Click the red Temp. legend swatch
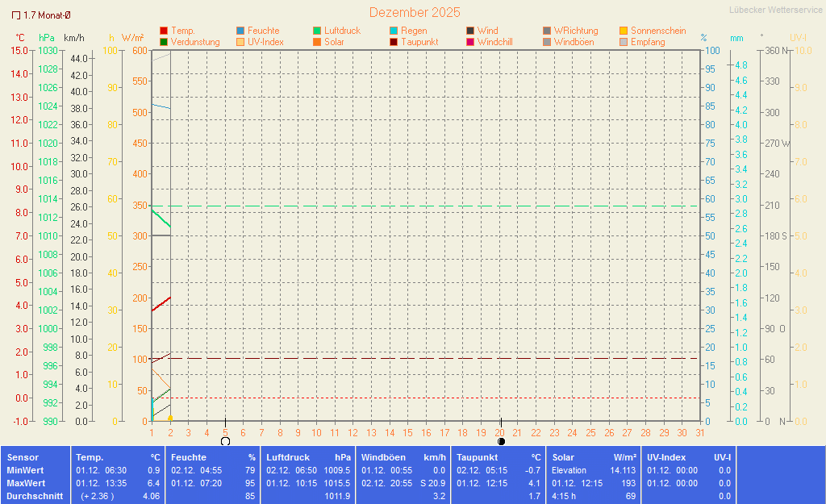 click(x=165, y=31)
